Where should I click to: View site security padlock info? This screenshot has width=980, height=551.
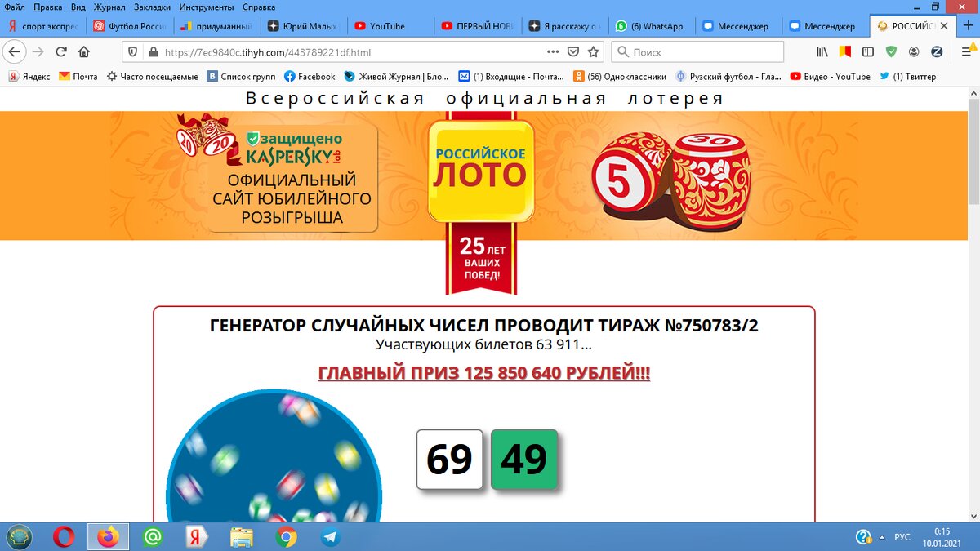[152, 52]
